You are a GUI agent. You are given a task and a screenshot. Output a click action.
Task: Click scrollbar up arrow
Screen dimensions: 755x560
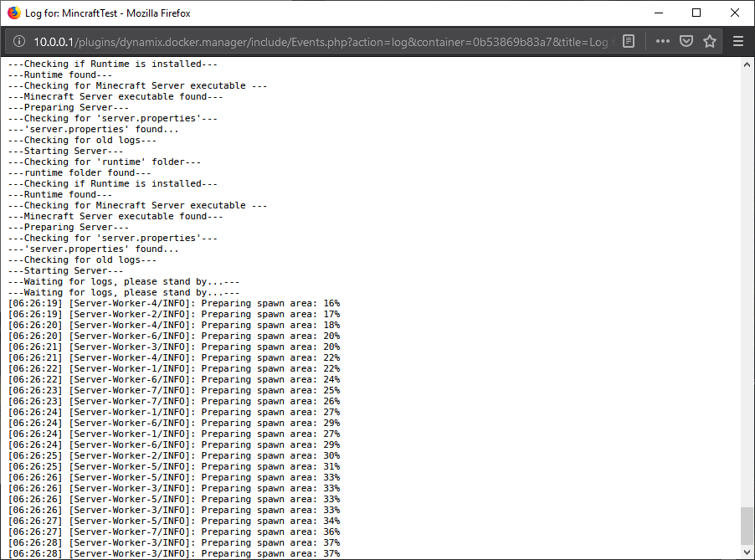747,64
